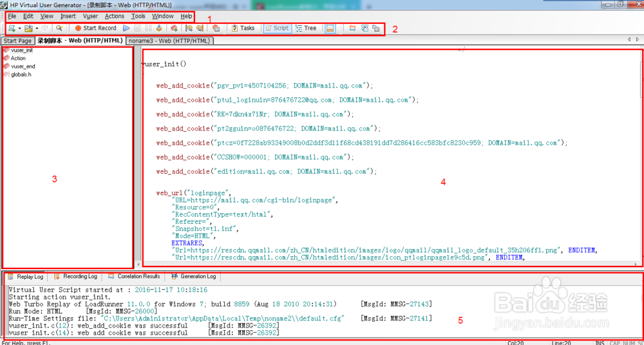The height and width of the screenshot is (345, 644).
Task: Switch to Tree view
Action: (x=306, y=28)
